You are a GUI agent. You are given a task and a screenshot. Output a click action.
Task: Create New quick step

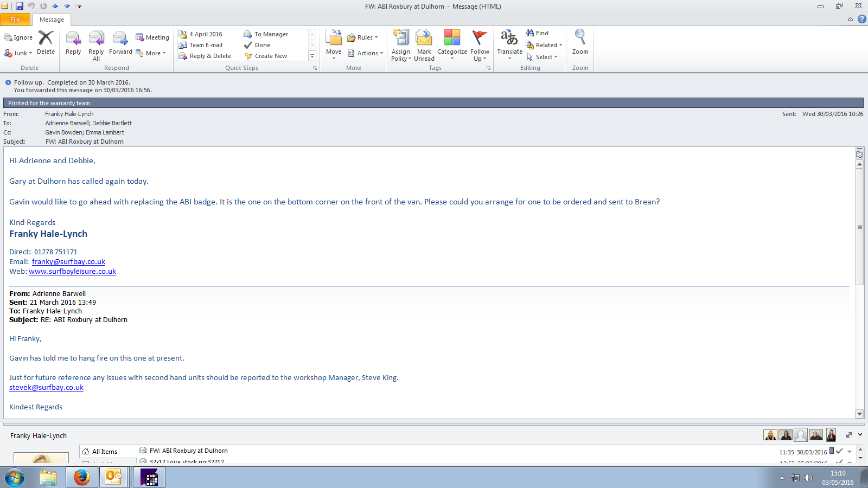tap(271, 56)
